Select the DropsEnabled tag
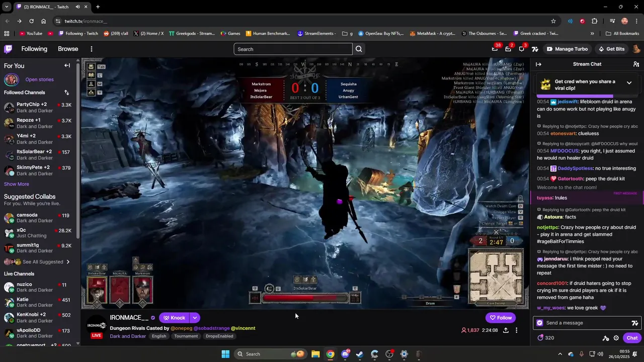The height and width of the screenshot is (362, 644). click(219, 336)
